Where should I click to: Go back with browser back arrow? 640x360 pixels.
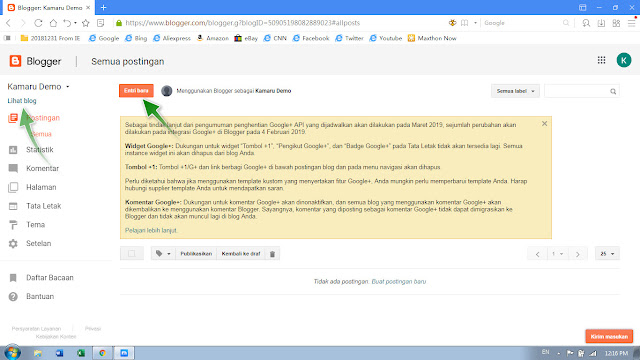point(9,23)
